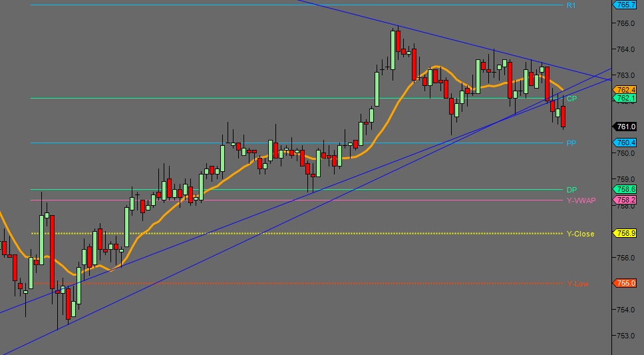Click the yellow 756.9 price tag

(x=625, y=233)
